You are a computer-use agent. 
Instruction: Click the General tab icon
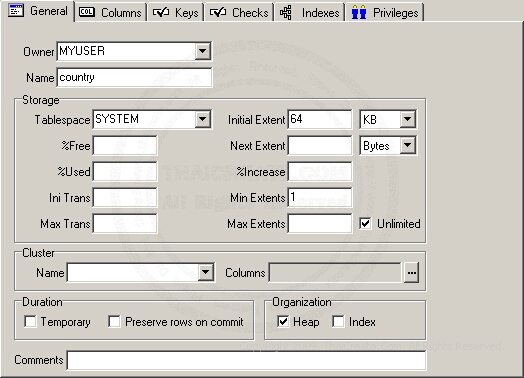click(x=16, y=11)
